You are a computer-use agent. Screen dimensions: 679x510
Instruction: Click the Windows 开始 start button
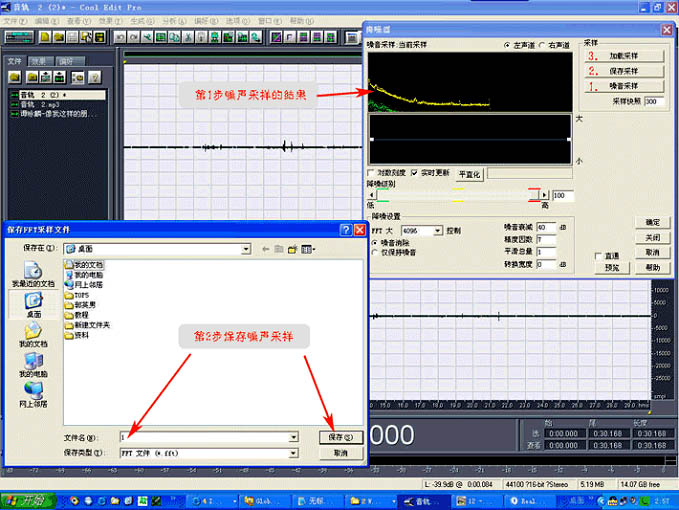coord(28,501)
